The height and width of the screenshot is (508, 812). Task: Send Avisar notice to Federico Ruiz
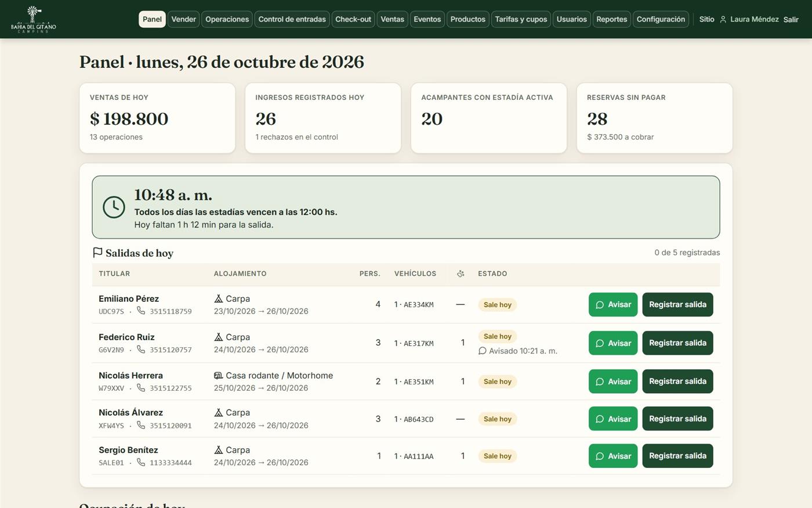click(x=613, y=343)
